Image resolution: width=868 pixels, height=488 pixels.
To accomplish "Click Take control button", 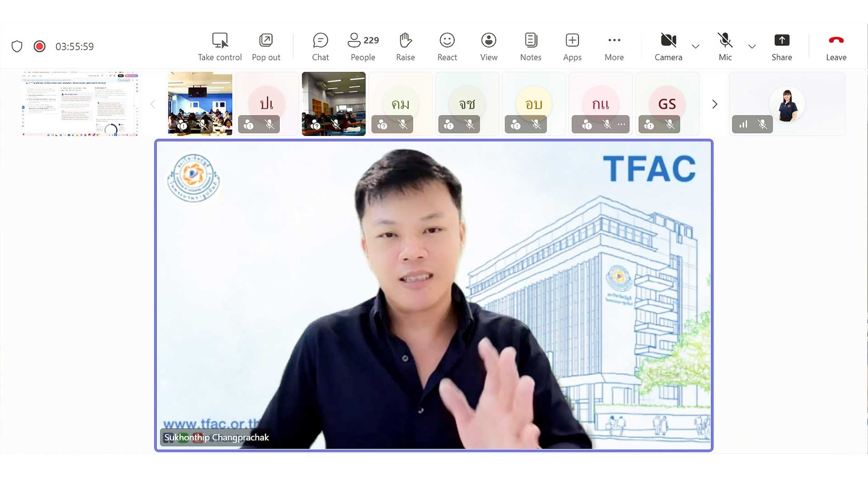I will pyautogui.click(x=220, y=47).
